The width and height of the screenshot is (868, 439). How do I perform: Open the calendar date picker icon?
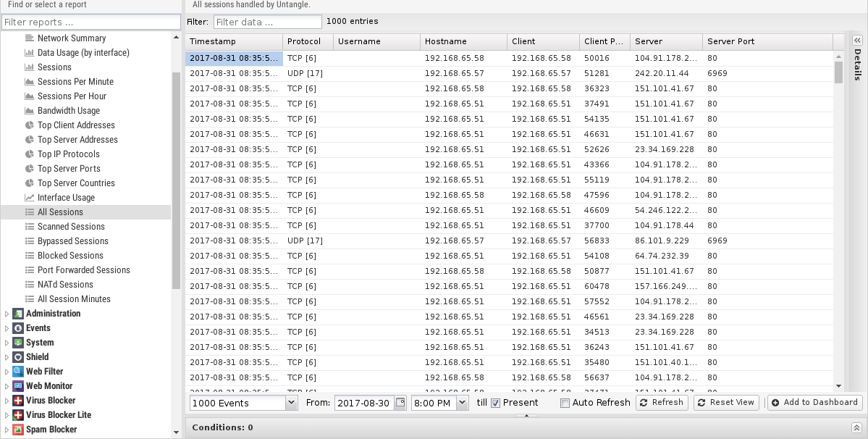[400, 403]
